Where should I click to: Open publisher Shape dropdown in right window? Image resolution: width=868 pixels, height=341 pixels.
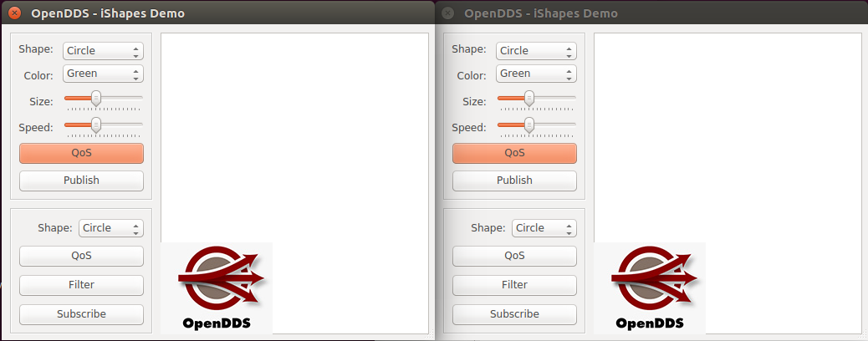pyautogui.click(x=536, y=51)
